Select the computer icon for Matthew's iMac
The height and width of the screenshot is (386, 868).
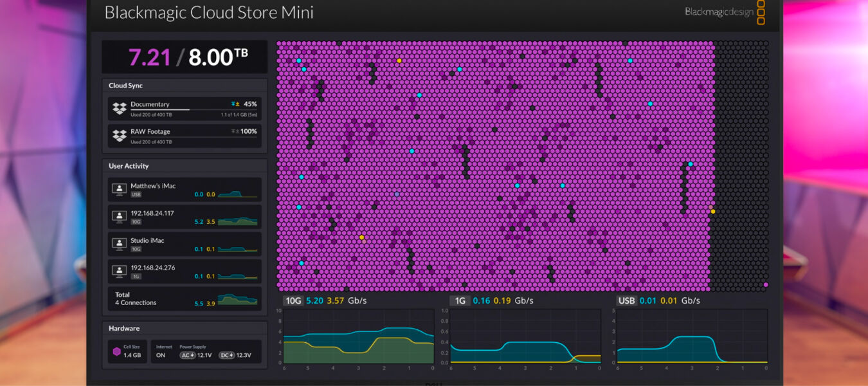click(119, 189)
